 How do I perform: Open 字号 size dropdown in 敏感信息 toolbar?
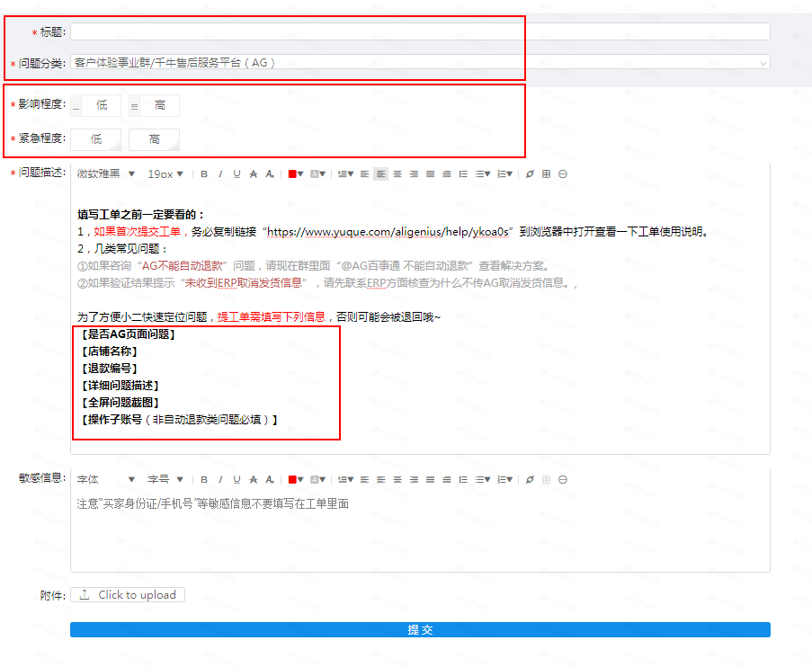point(165,479)
